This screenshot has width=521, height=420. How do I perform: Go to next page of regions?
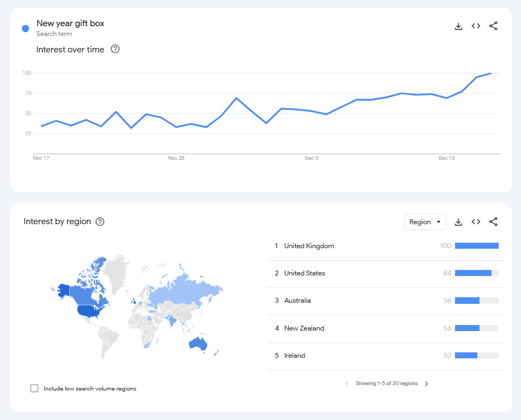(x=426, y=384)
